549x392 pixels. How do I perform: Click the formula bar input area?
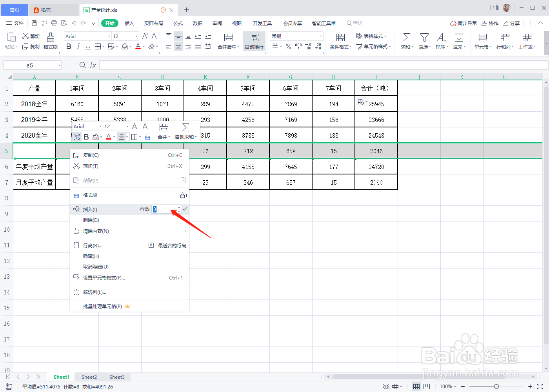pos(324,65)
